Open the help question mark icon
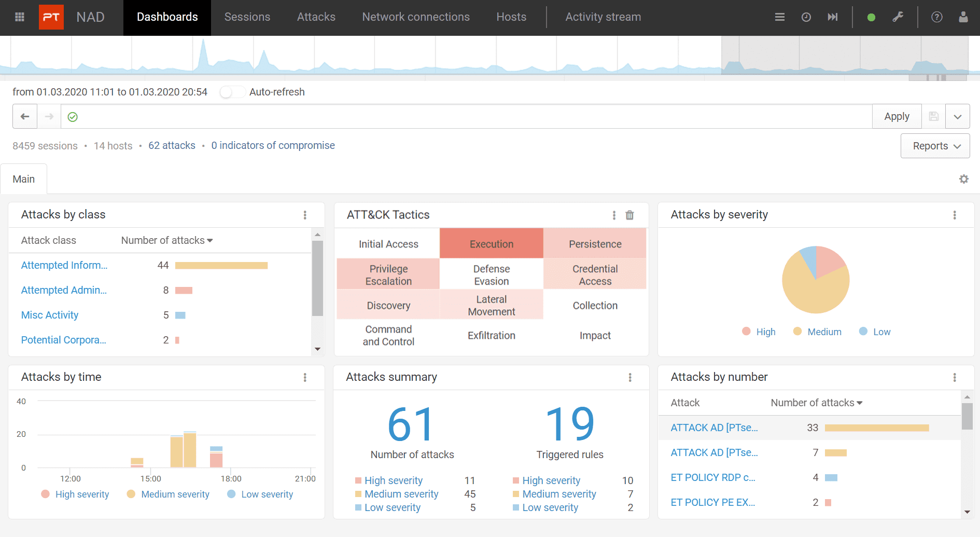Image resolution: width=980 pixels, height=537 pixels. pyautogui.click(x=936, y=17)
